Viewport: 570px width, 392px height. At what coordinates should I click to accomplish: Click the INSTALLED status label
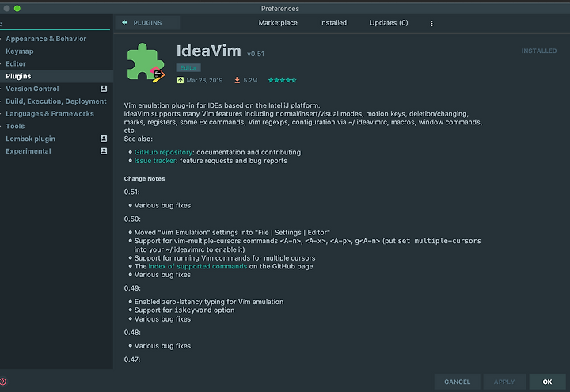539,51
